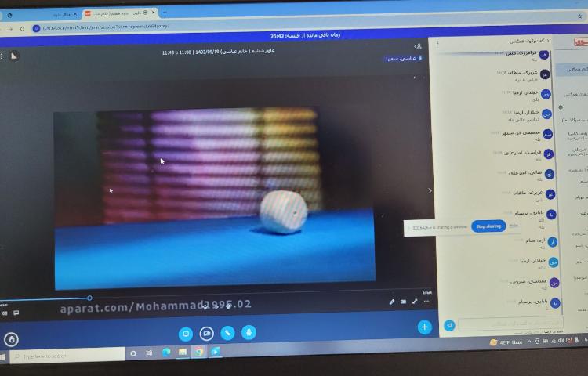Toggle the webcam sharing button
588x376 pixels.
click(x=207, y=333)
